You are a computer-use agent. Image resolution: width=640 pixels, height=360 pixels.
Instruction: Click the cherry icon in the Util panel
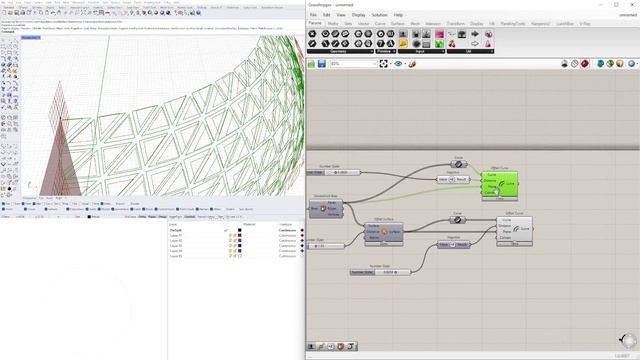[452, 44]
